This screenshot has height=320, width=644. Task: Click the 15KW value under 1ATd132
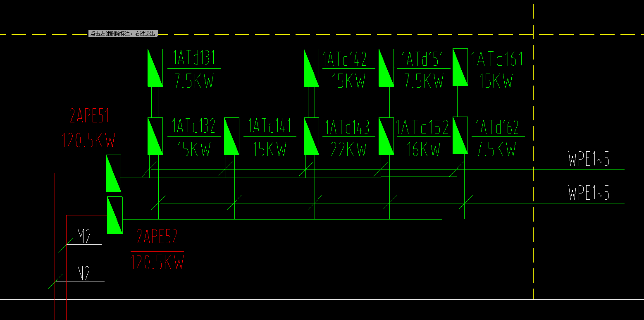(x=194, y=149)
